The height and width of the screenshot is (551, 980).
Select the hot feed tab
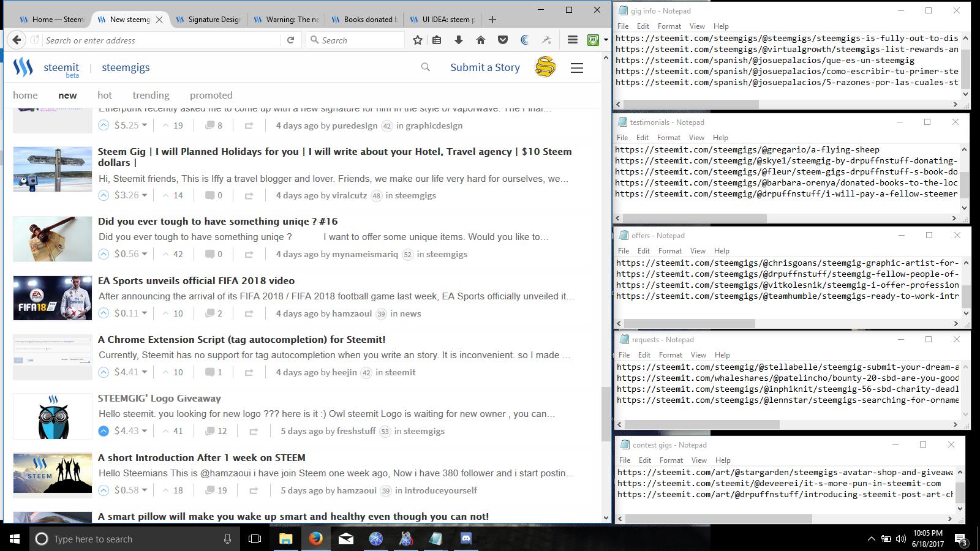point(105,96)
